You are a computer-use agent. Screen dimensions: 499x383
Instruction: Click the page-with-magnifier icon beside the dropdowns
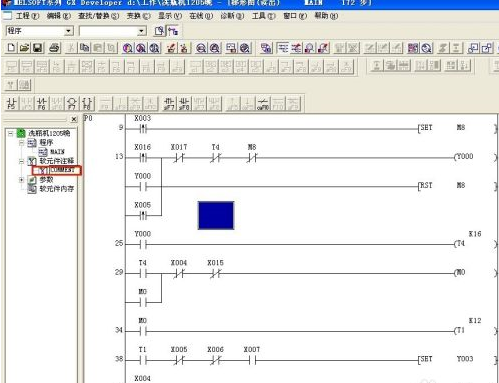(x=160, y=31)
